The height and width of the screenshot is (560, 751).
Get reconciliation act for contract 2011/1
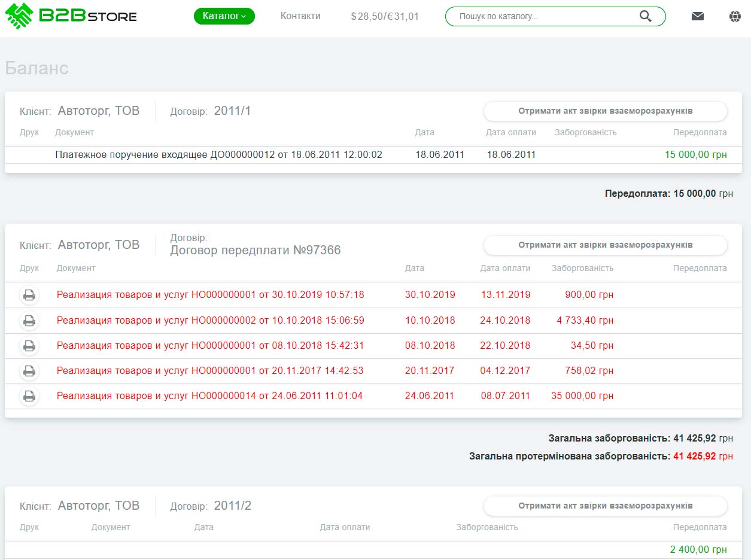605,111
